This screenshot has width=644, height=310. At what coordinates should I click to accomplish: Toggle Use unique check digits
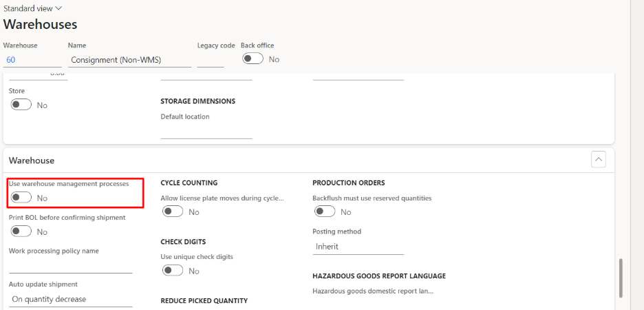click(x=173, y=271)
